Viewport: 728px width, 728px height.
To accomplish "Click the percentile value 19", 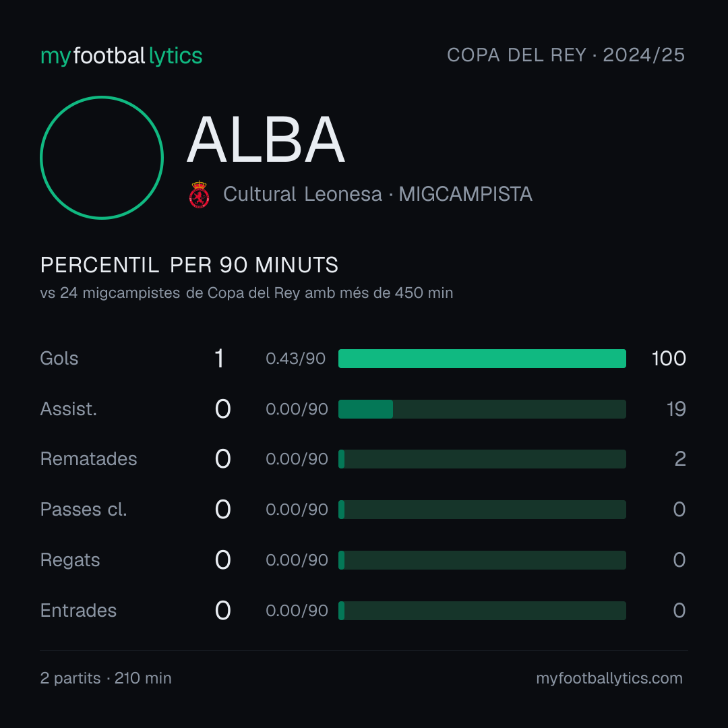I will (676, 409).
